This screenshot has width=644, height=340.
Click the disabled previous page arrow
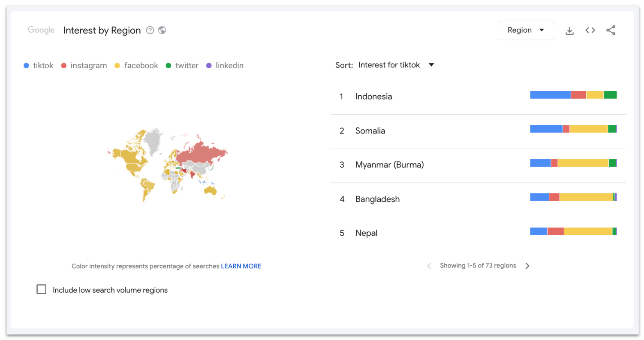point(429,266)
